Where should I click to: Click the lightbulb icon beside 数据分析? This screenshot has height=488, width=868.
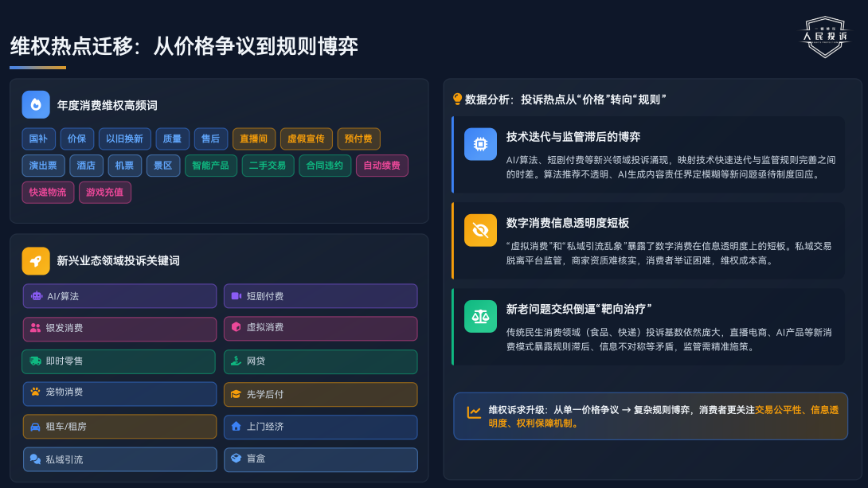point(457,100)
